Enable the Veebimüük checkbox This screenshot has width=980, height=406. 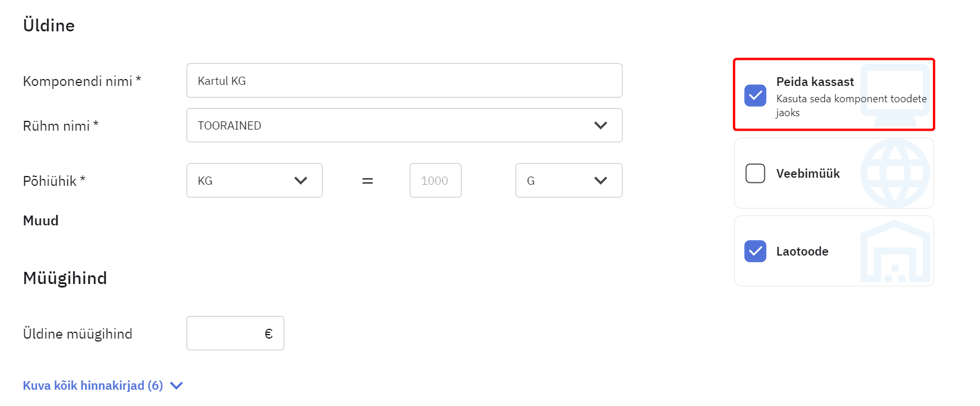coord(755,173)
